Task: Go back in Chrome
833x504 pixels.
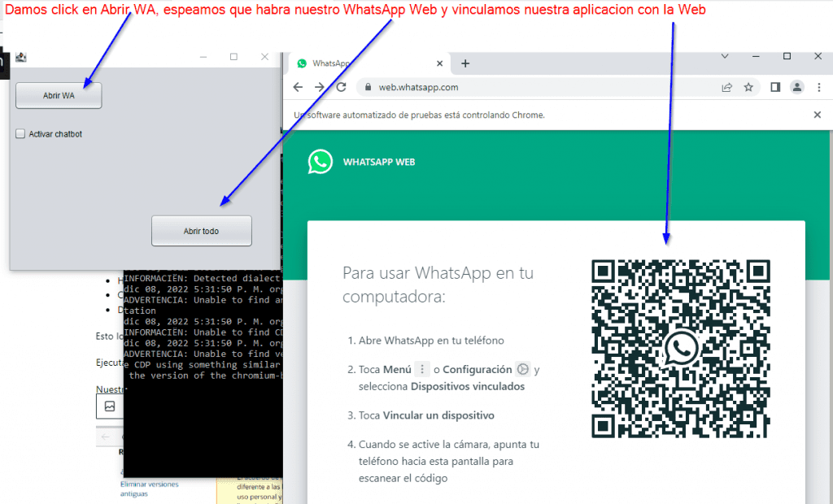Action: pos(298,87)
